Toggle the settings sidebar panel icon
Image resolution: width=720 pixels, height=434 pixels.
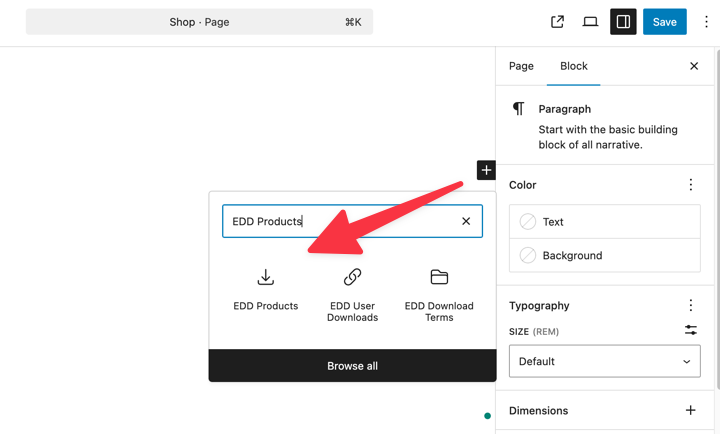point(623,22)
